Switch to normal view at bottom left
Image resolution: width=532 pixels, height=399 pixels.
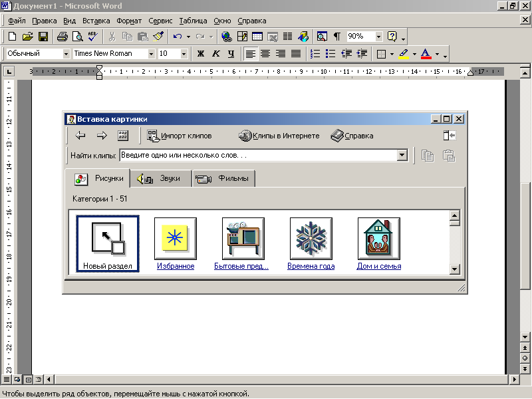7,379
